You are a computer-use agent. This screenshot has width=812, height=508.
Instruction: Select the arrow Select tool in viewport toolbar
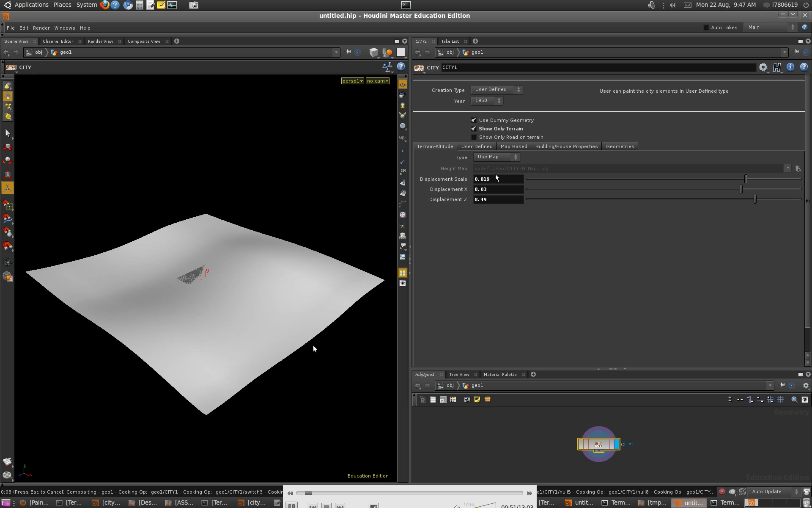[8, 133]
